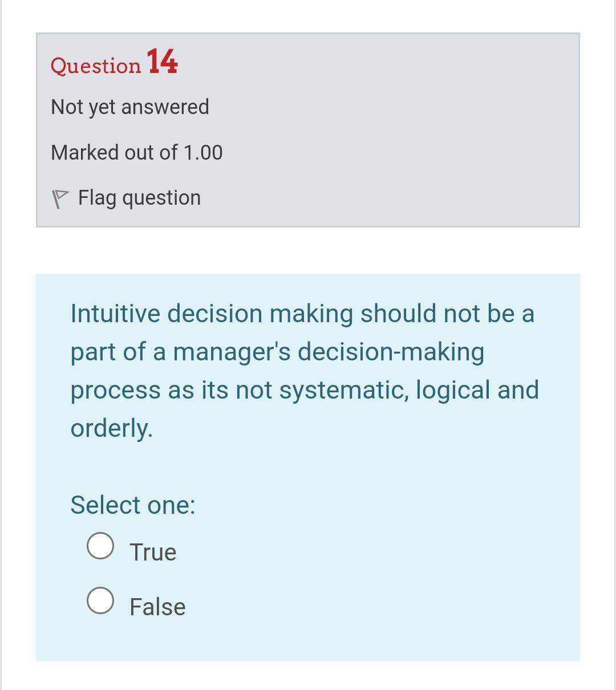Click the Not yet answered status text

click(130, 107)
